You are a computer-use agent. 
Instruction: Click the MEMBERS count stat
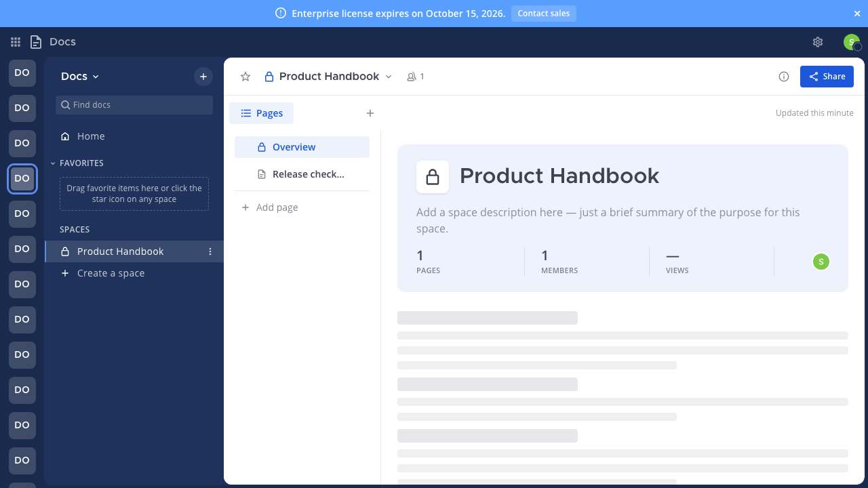click(x=559, y=262)
